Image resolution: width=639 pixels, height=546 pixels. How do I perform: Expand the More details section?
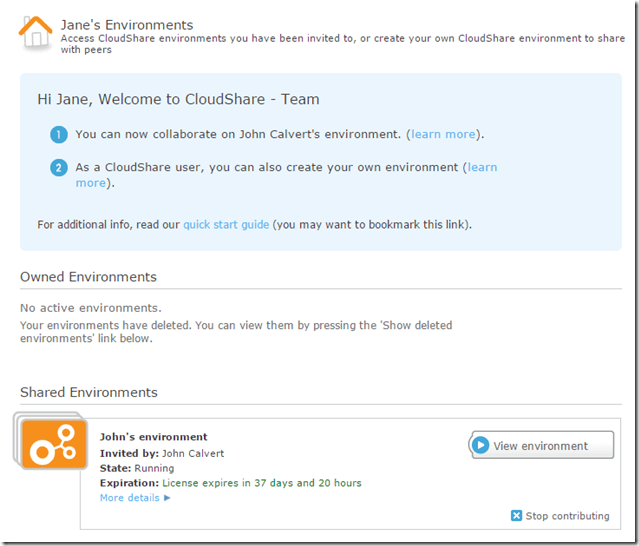tap(130, 498)
